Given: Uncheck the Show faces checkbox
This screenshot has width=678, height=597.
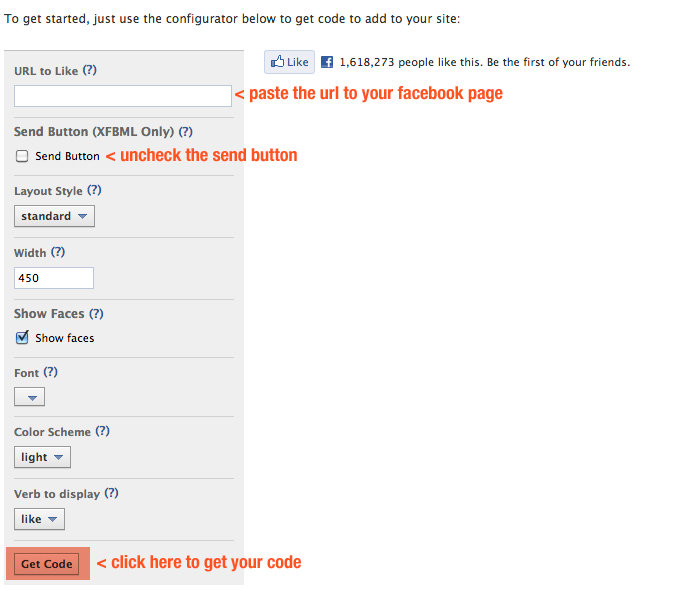Looking at the screenshot, I should (x=22, y=338).
